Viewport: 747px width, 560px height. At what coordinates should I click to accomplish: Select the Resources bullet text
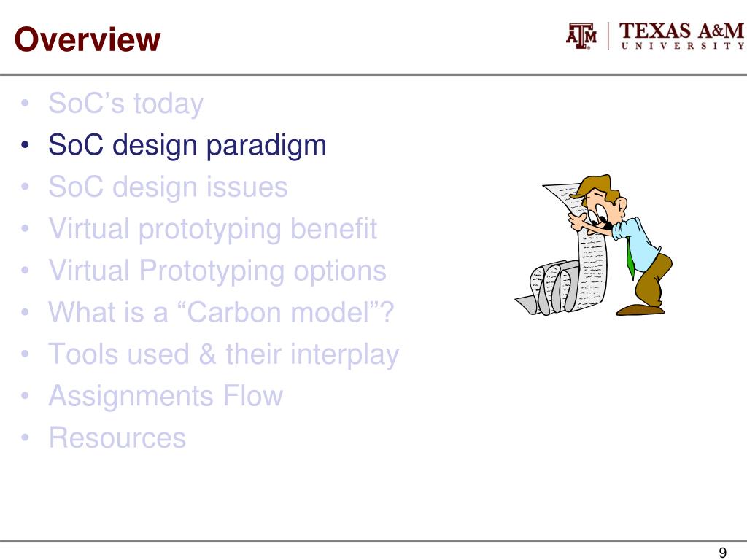click(117, 437)
